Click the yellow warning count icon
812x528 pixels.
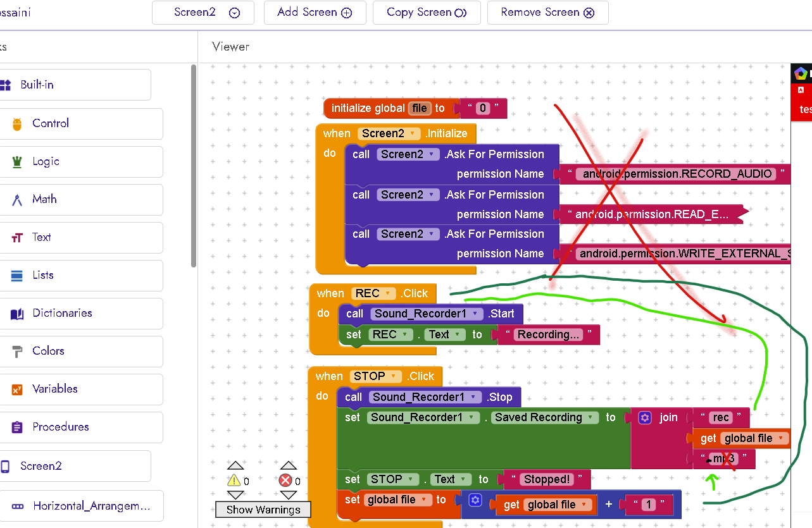(234, 481)
